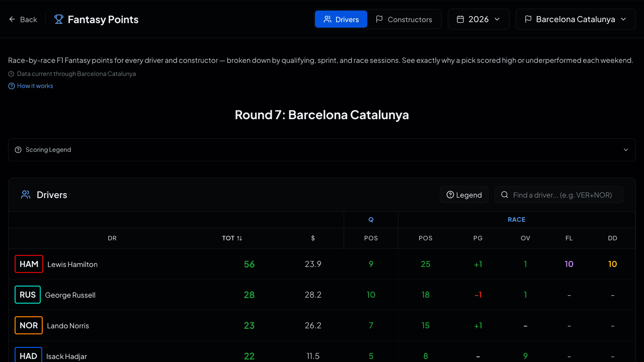Click the FL column header
Image resolution: width=644 pixels, height=362 pixels.
click(x=569, y=238)
